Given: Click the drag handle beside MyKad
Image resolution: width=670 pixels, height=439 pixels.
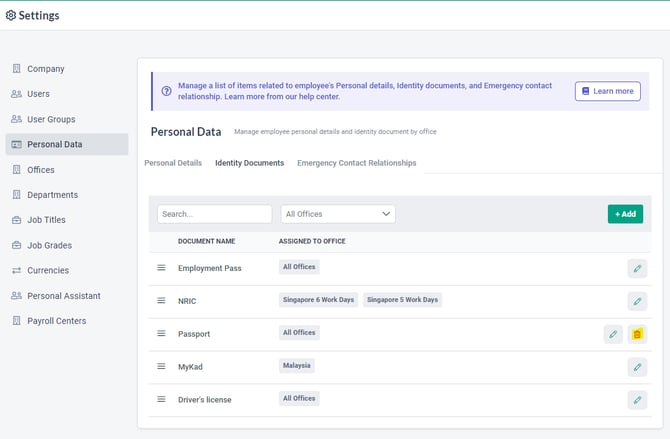Looking at the screenshot, I should pos(161,367).
